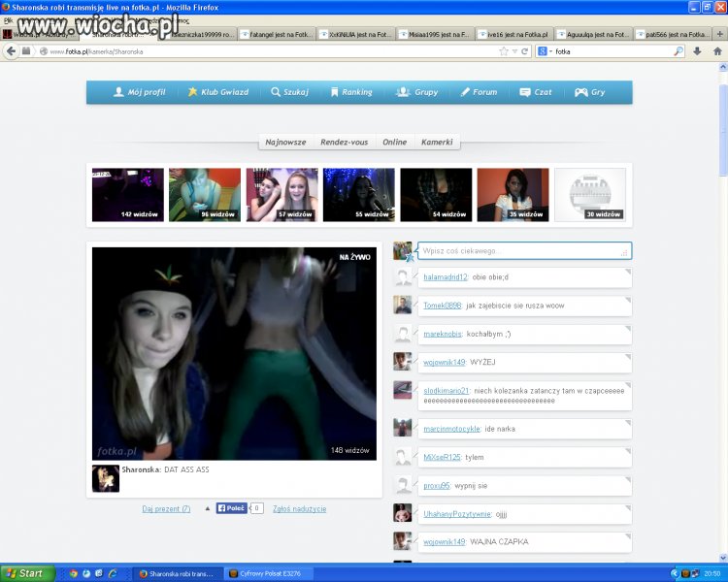
Task: Open the Firefox downloads arrow icon
Action: pos(697,51)
